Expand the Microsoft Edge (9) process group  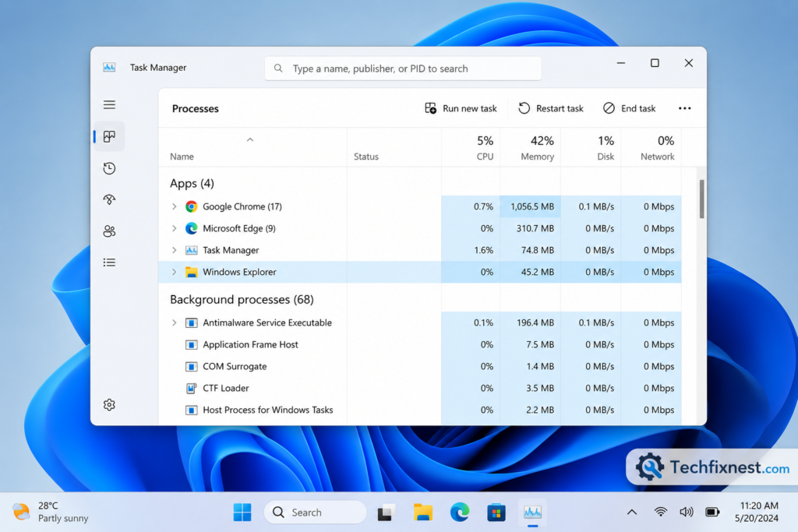point(174,228)
